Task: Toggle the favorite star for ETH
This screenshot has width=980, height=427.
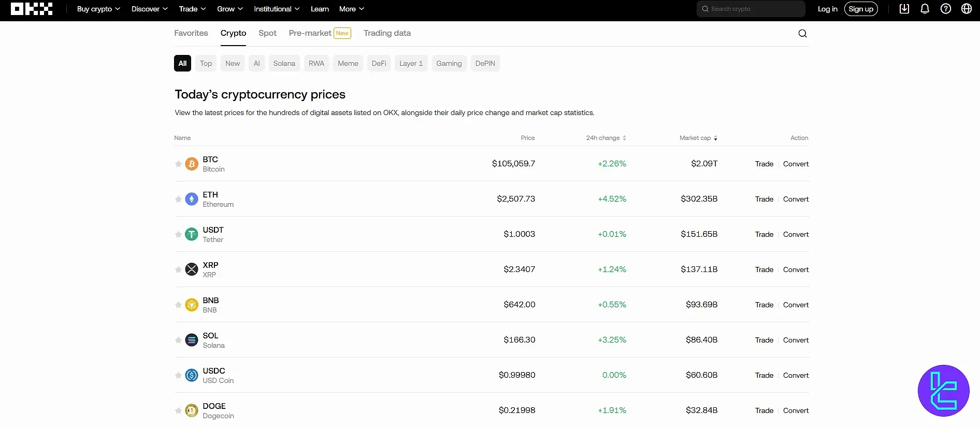Action: (x=178, y=200)
